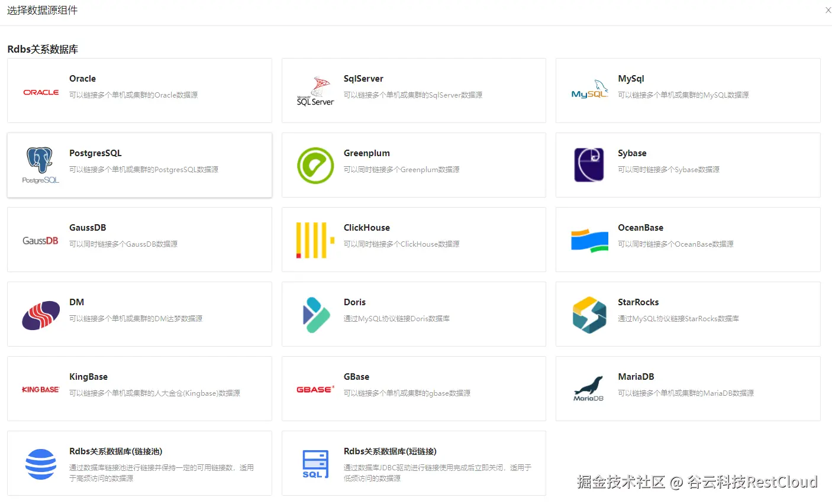Click description 可以链接多个单机或集群的SqlServer数据源
Image resolution: width=832 pixels, height=504 pixels.
pyautogui.click(x=413, y=95)
